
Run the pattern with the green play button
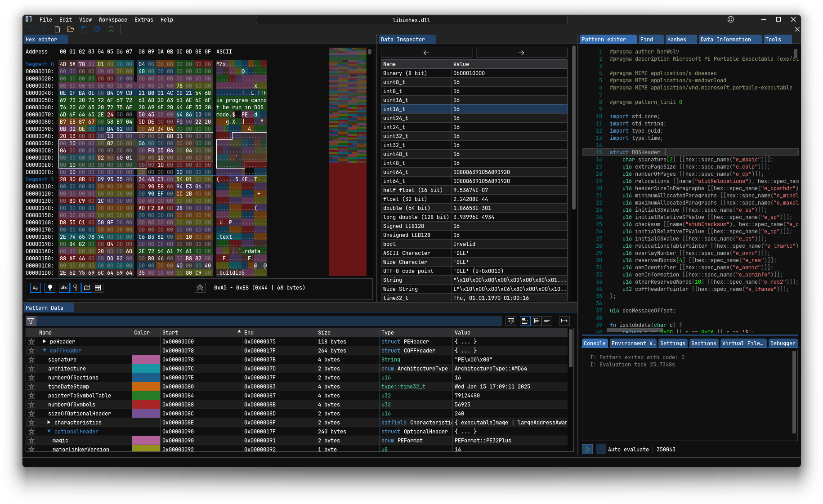(x=587, y=449)
